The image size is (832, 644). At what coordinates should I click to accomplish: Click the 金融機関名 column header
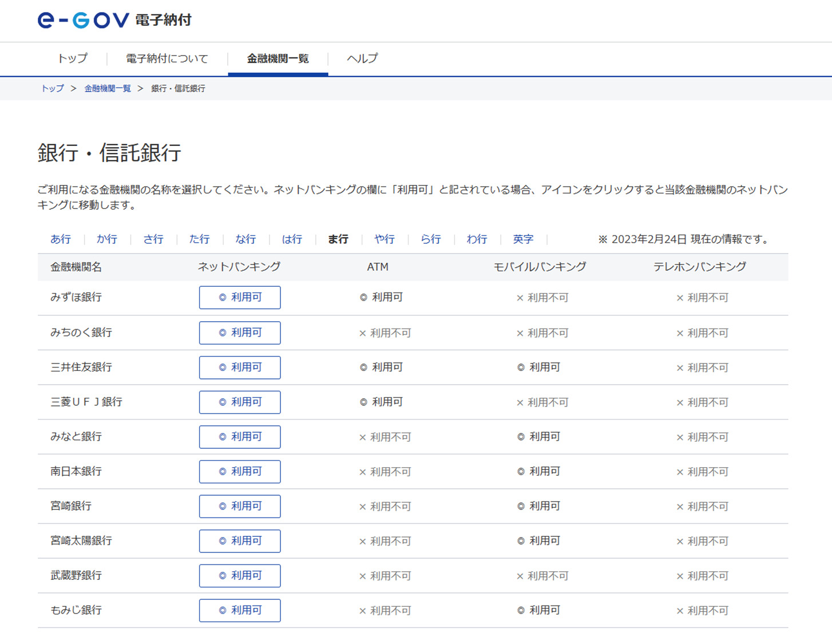tap(76, 267)
